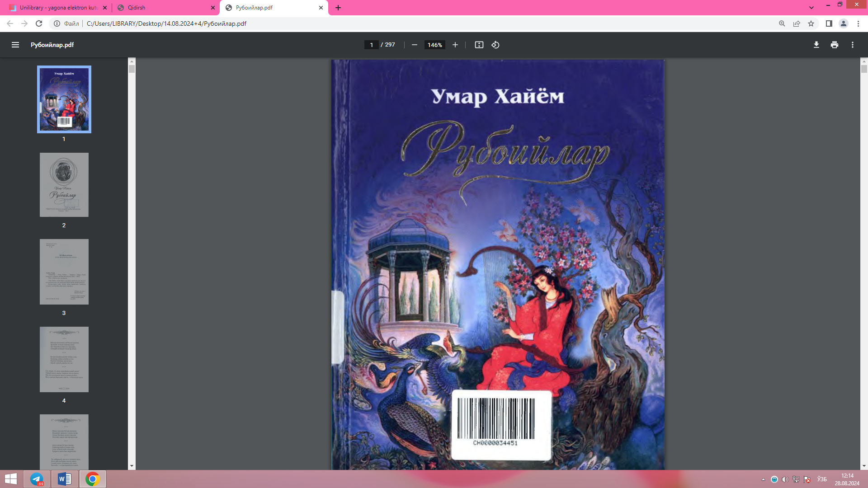The height and width of the screenshot is (488, 868).
Task: Click the network icon in the tray
Action: (x=796, y=479)
